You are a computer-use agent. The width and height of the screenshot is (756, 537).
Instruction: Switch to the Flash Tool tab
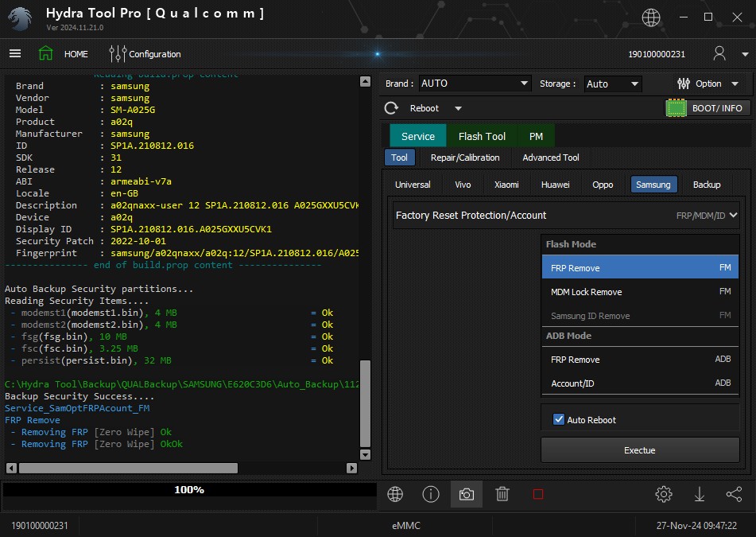482,136
